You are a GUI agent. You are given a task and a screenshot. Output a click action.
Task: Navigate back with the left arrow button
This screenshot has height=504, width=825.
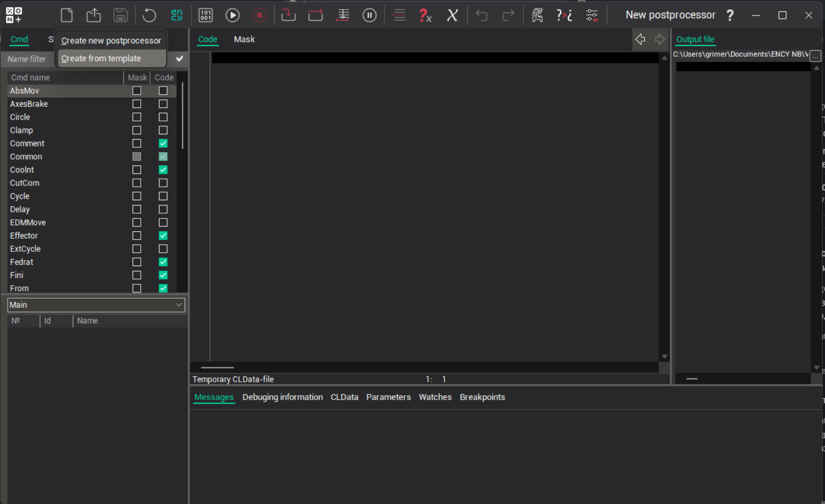(x=640, y=39)
